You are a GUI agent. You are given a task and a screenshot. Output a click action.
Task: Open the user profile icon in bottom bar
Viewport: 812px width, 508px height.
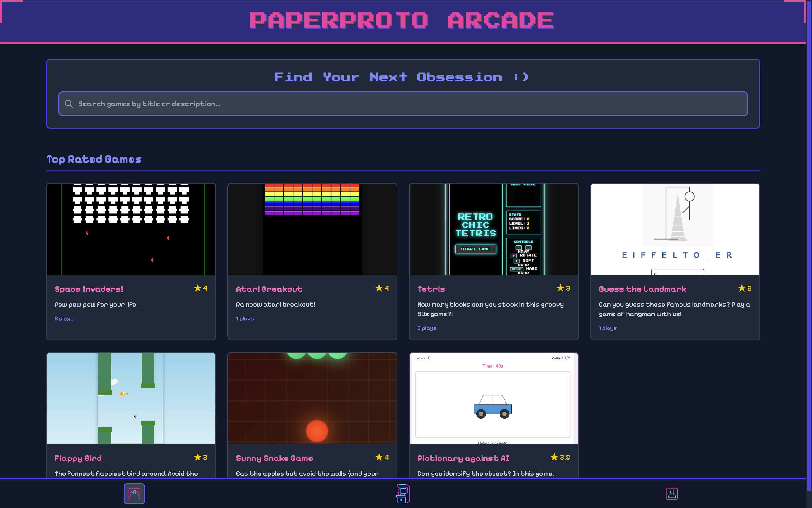(672, 494)
